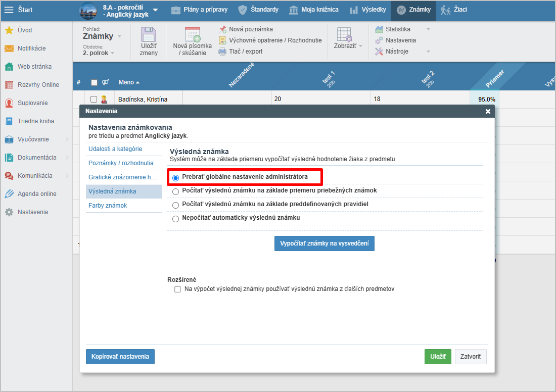Select radio Počítať na základe preddefinovaných pravidiel
The image size is (556, 392).
coord(176,205)
